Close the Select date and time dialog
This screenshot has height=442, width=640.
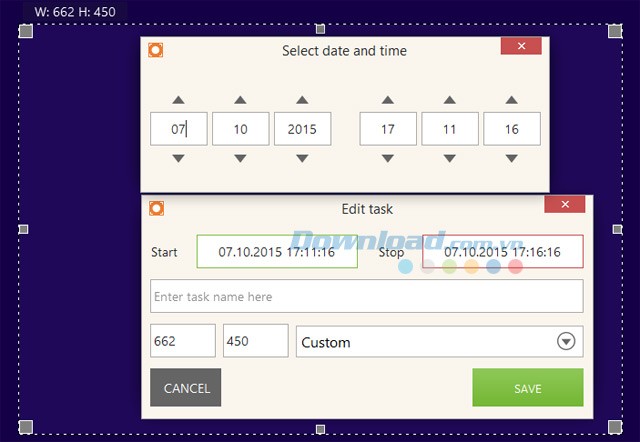[x=521, y=46]
